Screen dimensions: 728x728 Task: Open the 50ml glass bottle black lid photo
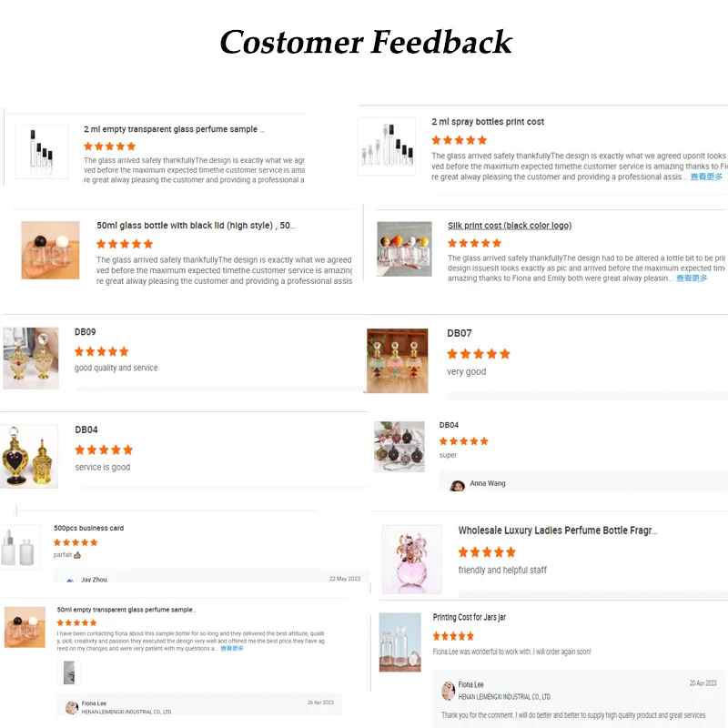(50, 250)
